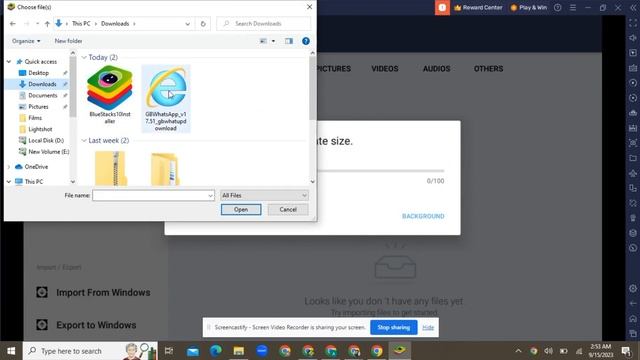Image resolution: width=640 pixels, height=360 pixels.
Task: Click the Search Downloads box
Action: click(264, 24)
